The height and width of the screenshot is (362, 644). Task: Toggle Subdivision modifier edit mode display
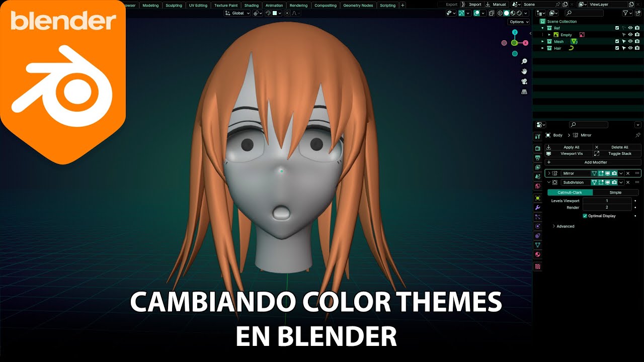pyautogui.click(x=601, y=183)
